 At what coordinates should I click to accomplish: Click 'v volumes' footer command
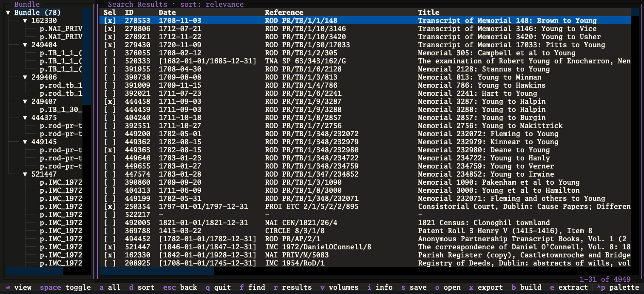340,287
